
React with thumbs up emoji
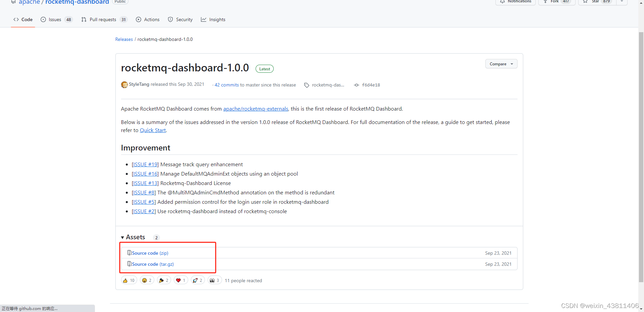coord(129,280)
